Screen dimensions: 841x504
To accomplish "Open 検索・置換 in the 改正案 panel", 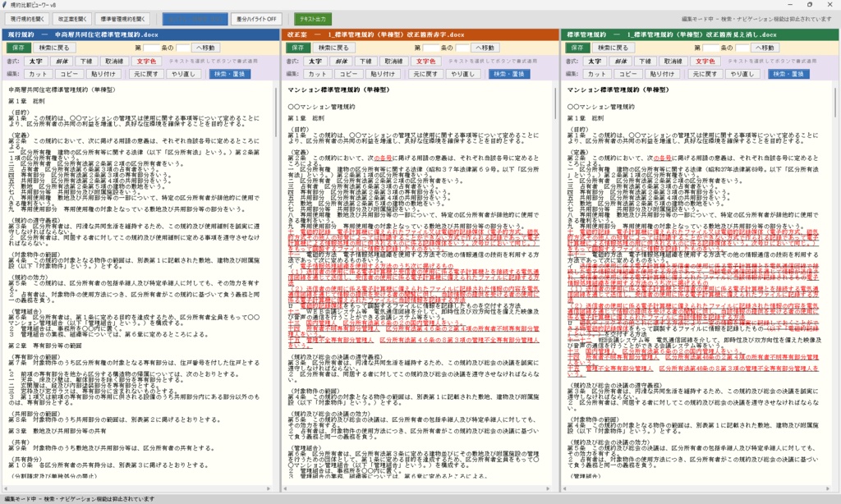I will 509,74.
